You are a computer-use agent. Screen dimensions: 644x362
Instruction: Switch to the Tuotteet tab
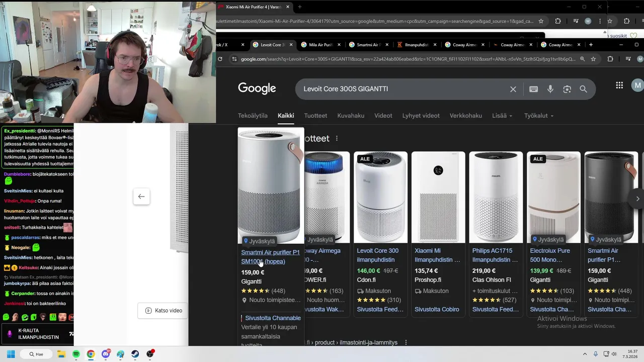tap(315, 116)
